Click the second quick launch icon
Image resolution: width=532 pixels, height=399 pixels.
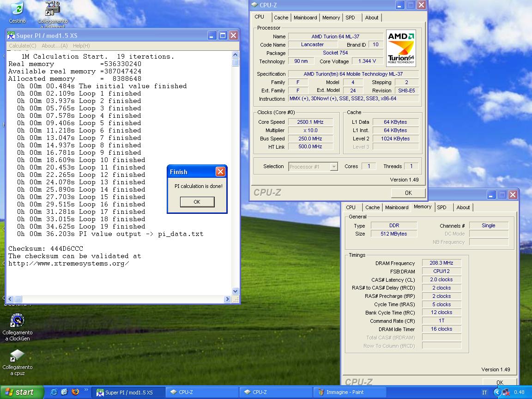[x=65, y=392]
